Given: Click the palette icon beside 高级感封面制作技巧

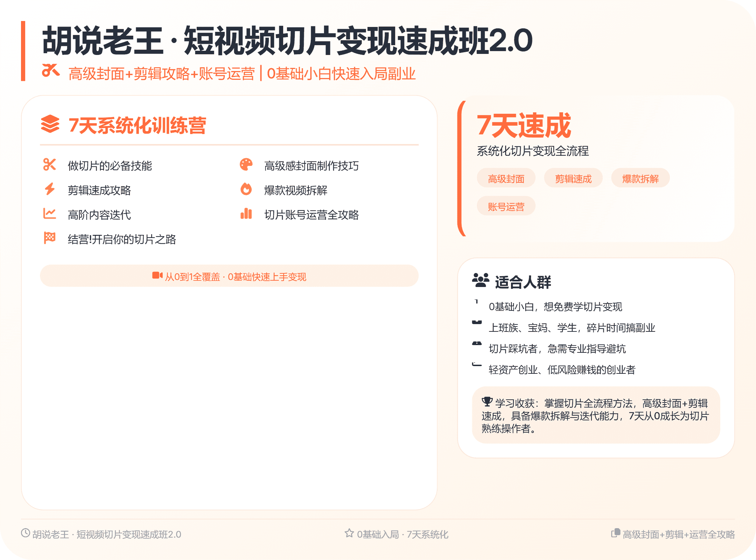Looking at the screenshot, I should coord(246,164).
